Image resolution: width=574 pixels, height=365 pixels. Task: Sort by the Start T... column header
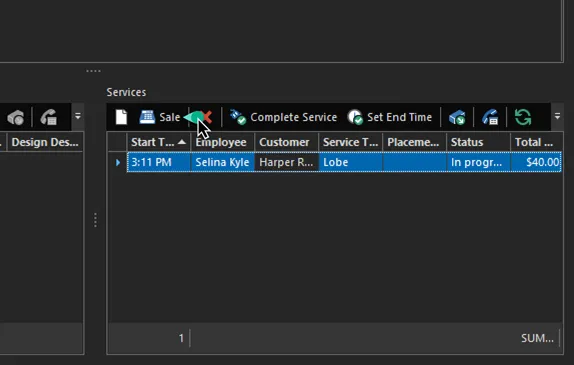[159, 142]
